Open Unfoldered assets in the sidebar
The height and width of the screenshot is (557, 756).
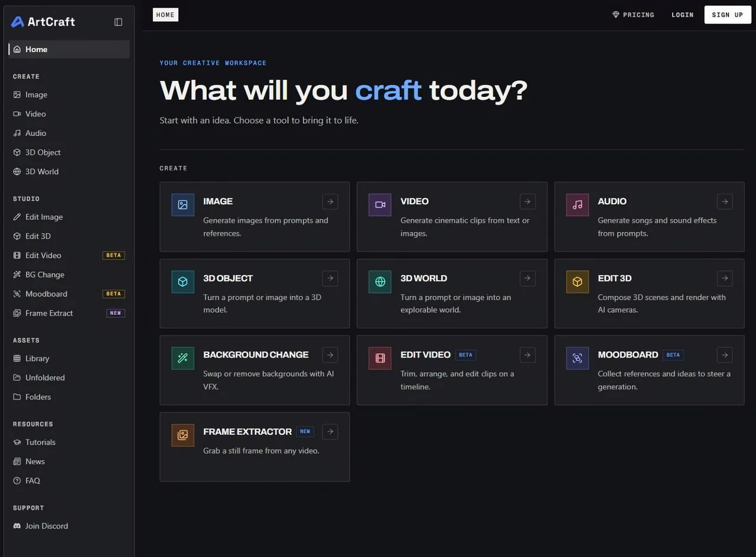[69, 377]
